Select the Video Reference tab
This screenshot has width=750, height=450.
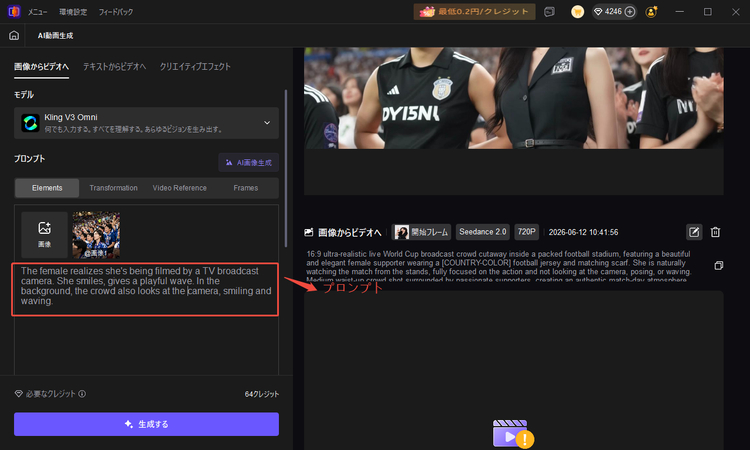click(179, 188)
